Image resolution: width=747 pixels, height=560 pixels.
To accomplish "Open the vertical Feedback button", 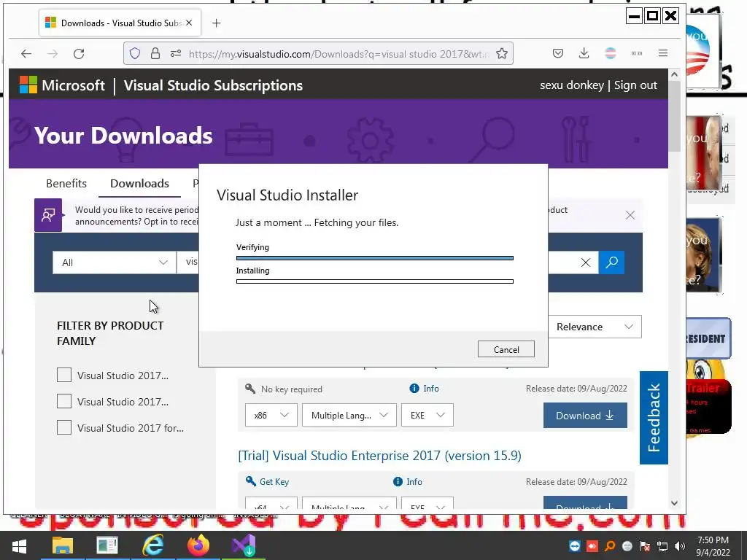I will pos(654,418).
